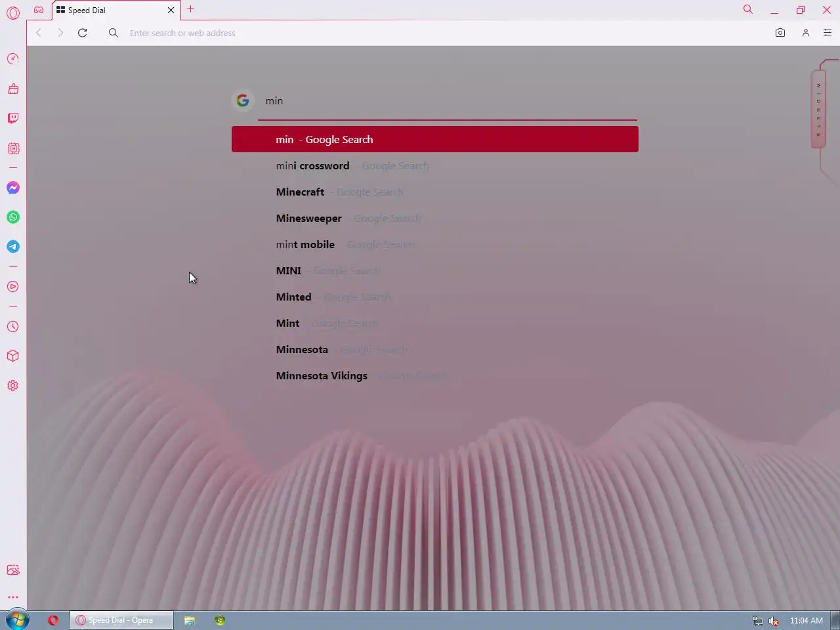Expand the Widgets side panel handle
840x630 pixels.
[x=818, y=108]
